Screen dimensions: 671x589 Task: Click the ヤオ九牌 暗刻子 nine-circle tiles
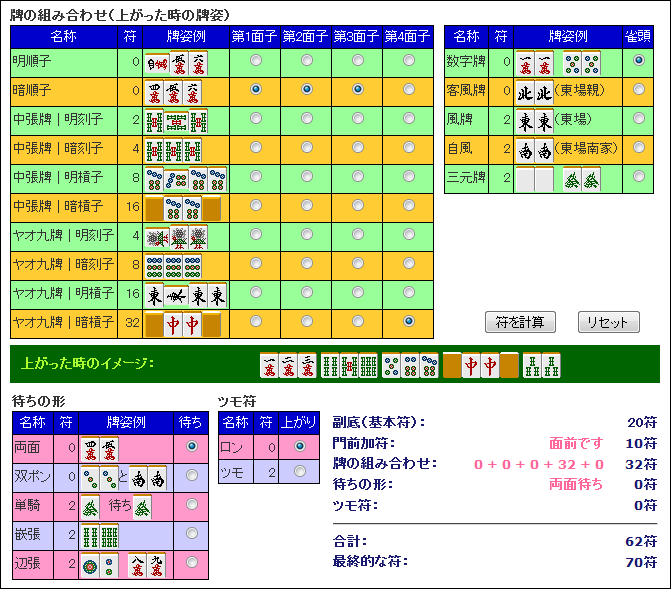(173, 266)
